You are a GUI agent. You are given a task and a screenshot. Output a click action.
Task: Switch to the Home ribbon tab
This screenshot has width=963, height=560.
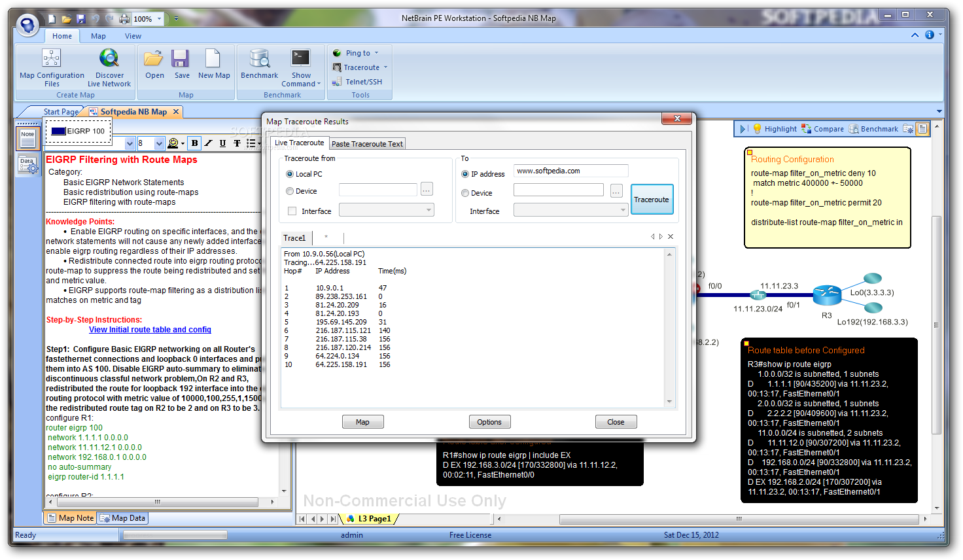[62, 36]
